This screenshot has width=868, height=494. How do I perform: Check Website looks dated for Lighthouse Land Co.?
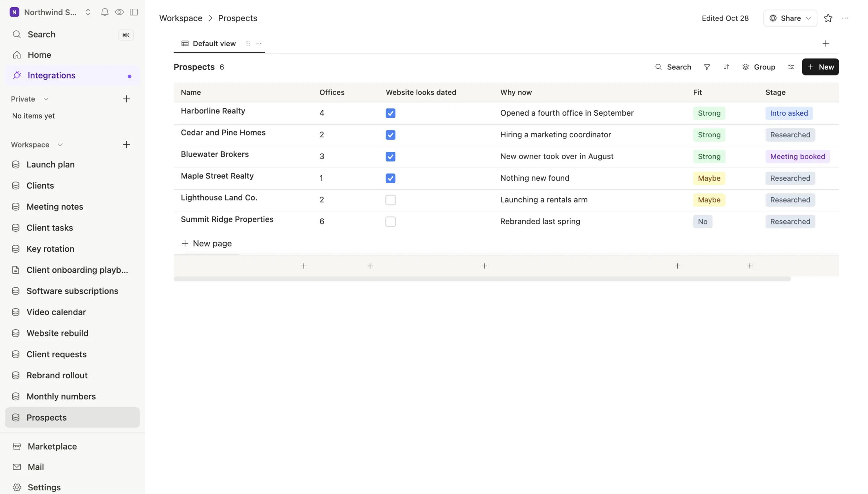click(391, 200)
